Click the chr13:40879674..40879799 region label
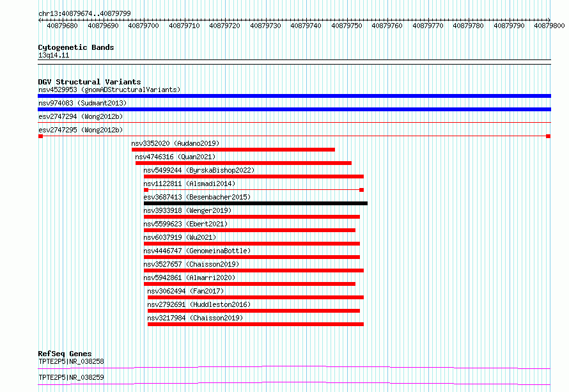This screenshot has height=392, width=569. [x=84, y=13]
